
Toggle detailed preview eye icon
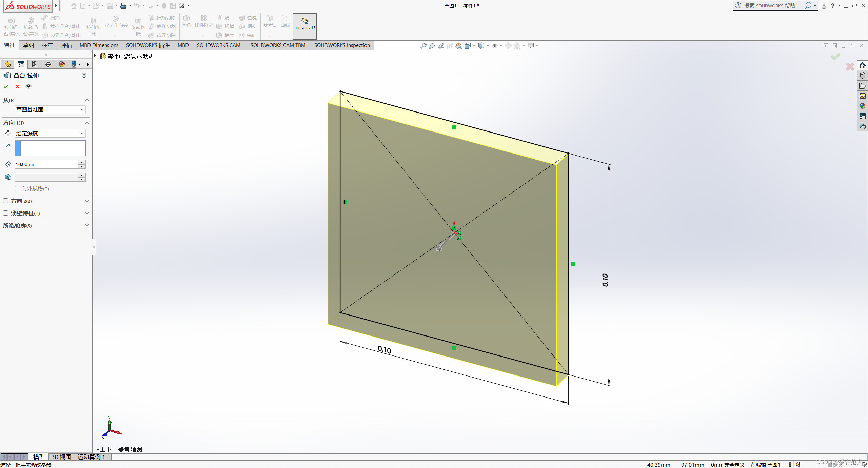pos(28,86)
